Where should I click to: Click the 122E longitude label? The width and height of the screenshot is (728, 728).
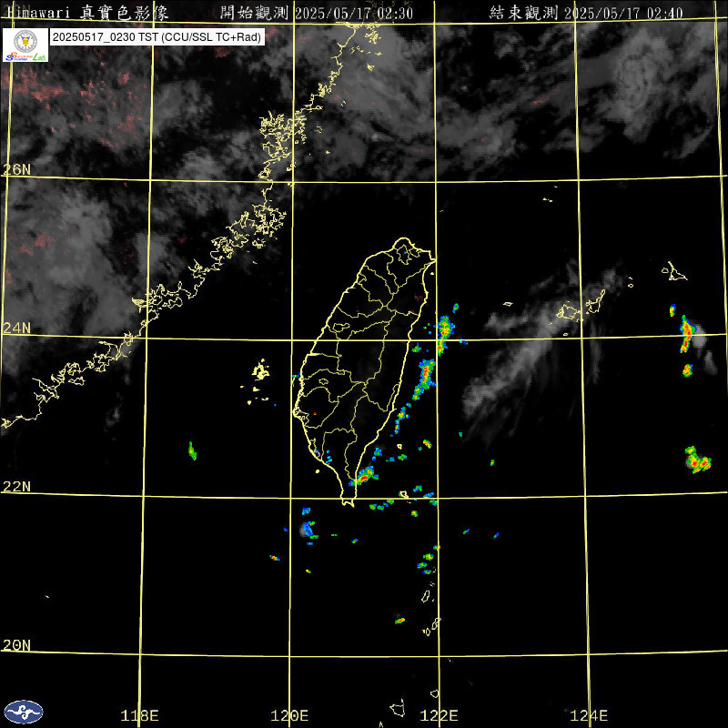click(440, 715)
